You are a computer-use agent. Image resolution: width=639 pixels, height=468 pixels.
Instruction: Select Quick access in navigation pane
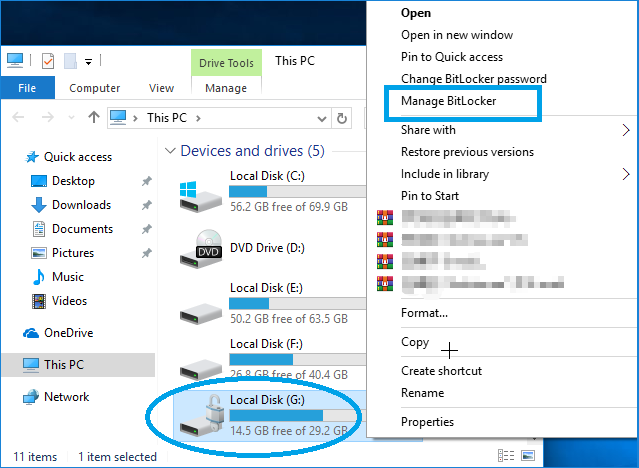click(78, 157)
